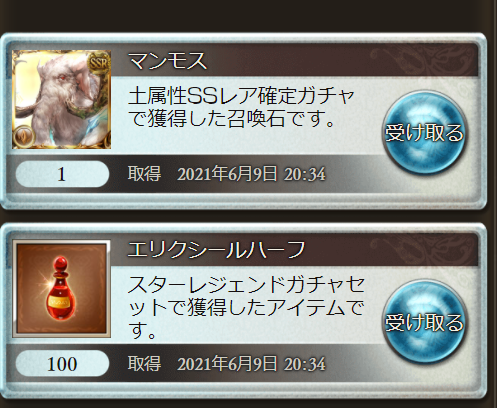Click the エリクシールハーフ acquisition date text
The width and height of the screenshot is (497, 408).
tap(251, 364)
